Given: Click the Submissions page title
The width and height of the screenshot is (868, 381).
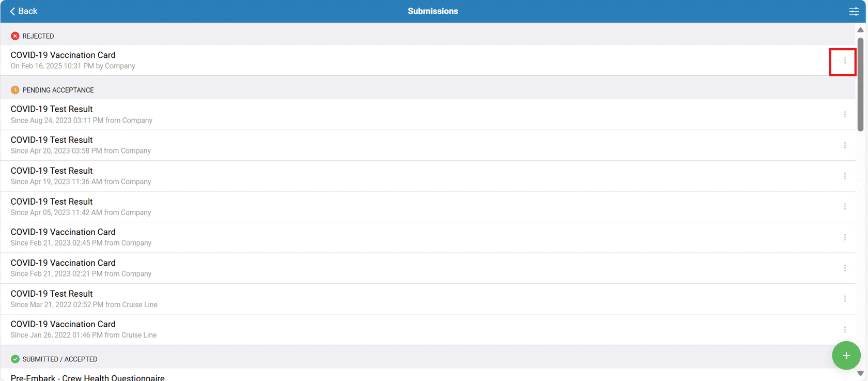Looking at the screenshot, I should 432,11.
